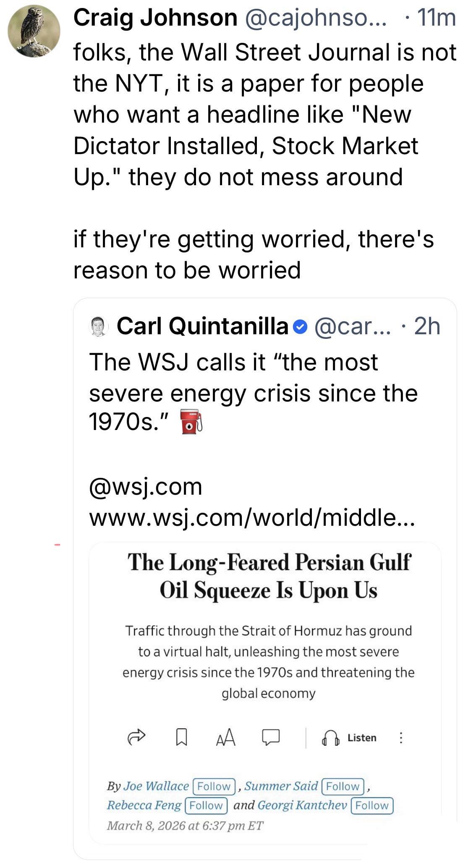
Task: Tap the blue verified badge
Action: click(x=301, y=326)
